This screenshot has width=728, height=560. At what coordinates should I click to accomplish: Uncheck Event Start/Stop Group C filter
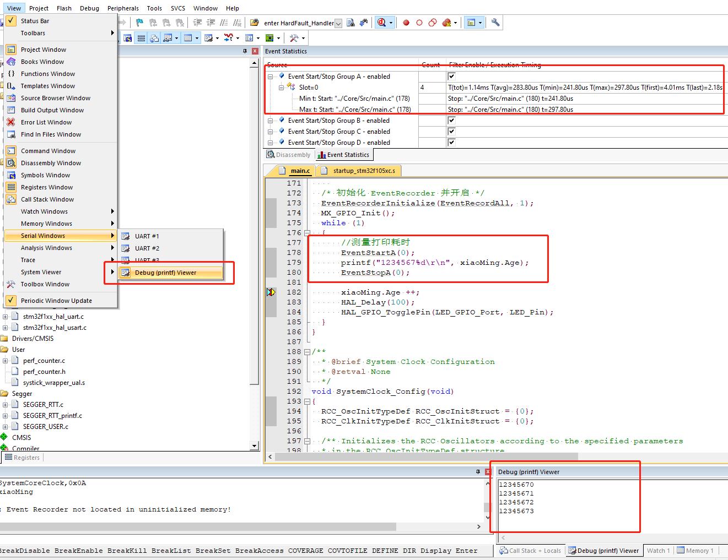[451, 132]
